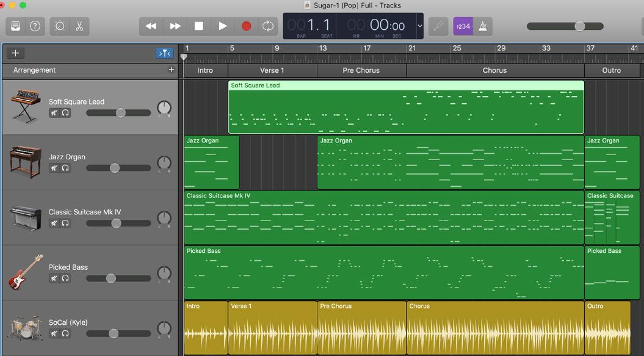The width and height of the screenshot is (644, 356).
Task: Solo the Classic Suitcase Mk IV track
Action: (65, 223)
